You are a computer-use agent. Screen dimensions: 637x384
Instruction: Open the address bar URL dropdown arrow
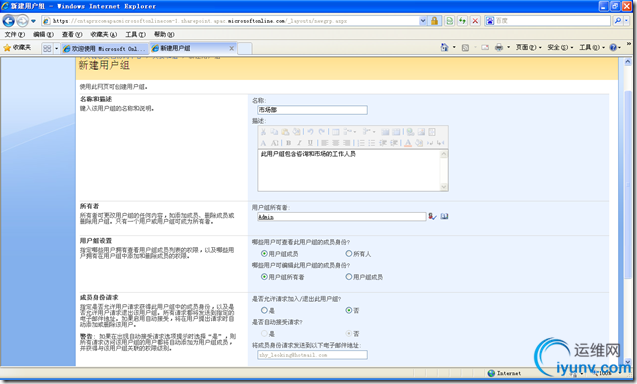[x=423, y=21]
